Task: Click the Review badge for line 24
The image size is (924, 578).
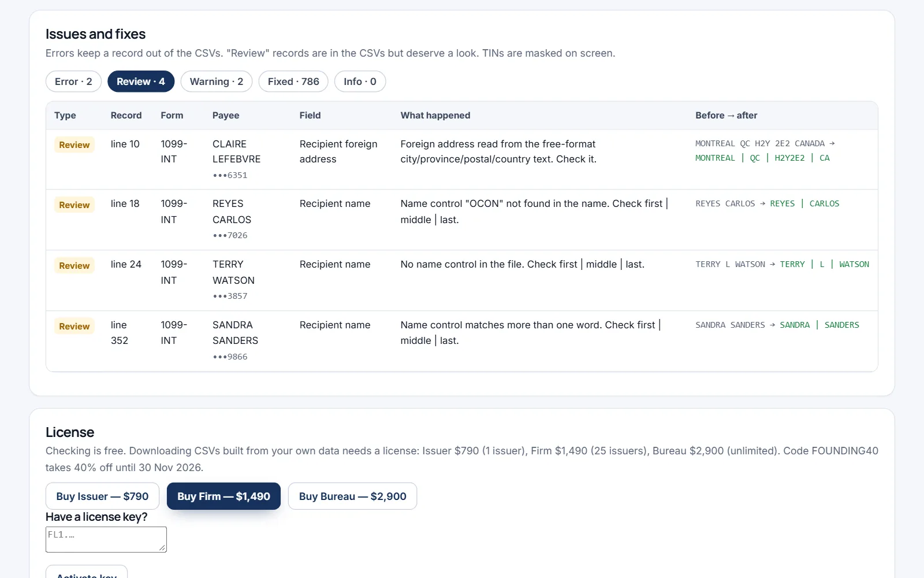Action: [74, 265]
